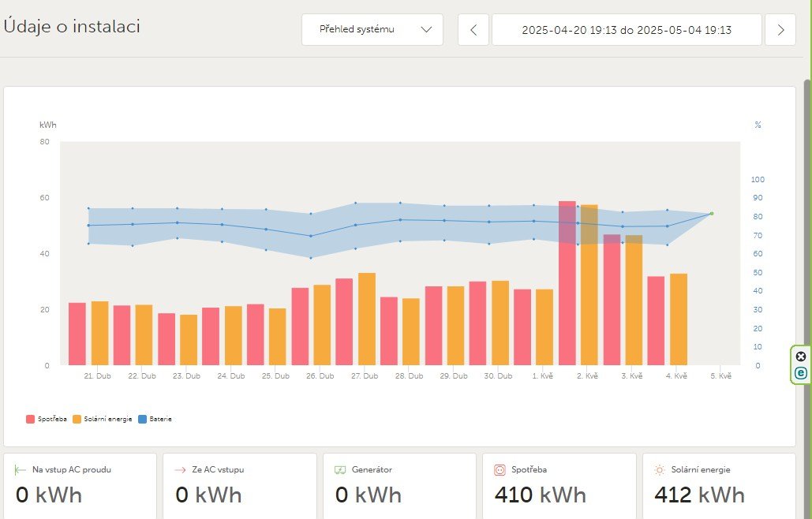Open the Přehled systému dropdown
Image resolution: width=812 pixels, height=519 pixels.
[372, 30]
